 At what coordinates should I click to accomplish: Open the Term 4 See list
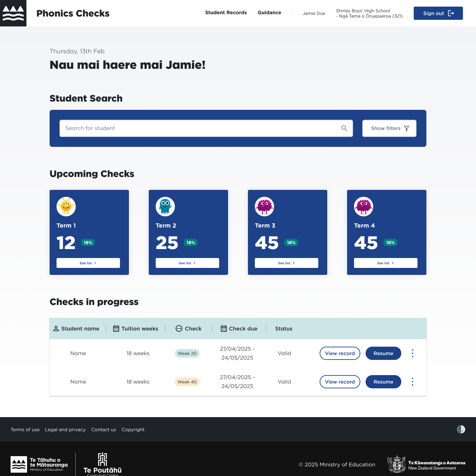pyautogui.click(x=385, y=263)
